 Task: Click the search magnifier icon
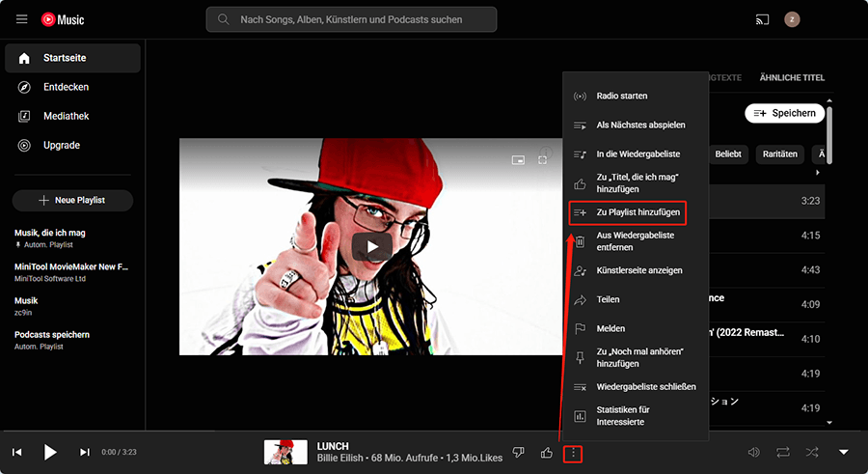223,19
